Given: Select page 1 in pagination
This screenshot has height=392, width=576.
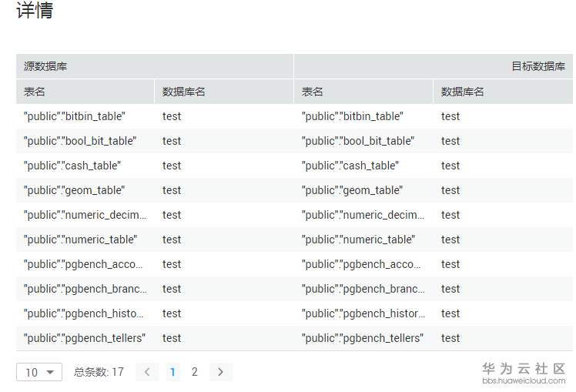Looking at the screenshot, I should (172, 372).
